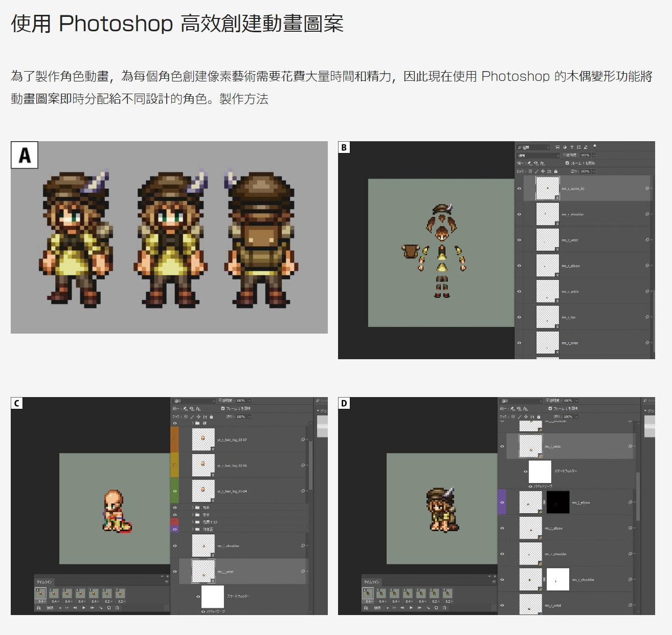Select type layer filter T icon, figure B
The height and width of the screenshot is (635, 672).
tap(572, 147)
